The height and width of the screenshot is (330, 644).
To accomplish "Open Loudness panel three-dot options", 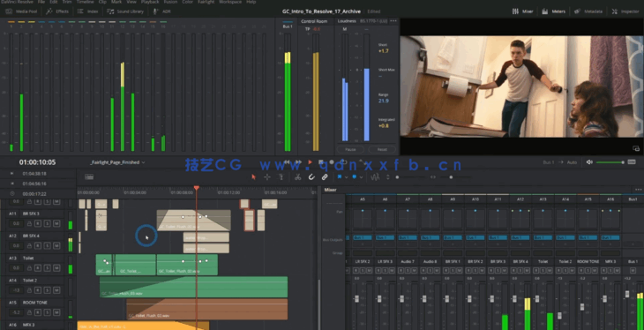I will (x=393, y=21).
